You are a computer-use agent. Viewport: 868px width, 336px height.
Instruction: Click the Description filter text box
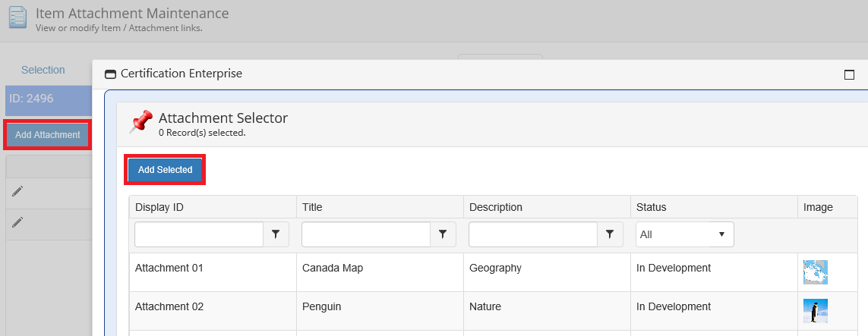click(533, 235)
